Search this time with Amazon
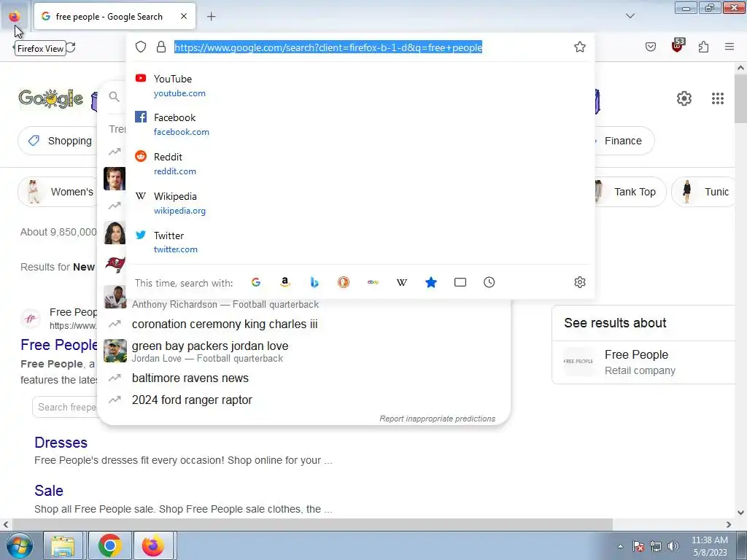The width and height of the screenshot is (747, 560). 285,282
